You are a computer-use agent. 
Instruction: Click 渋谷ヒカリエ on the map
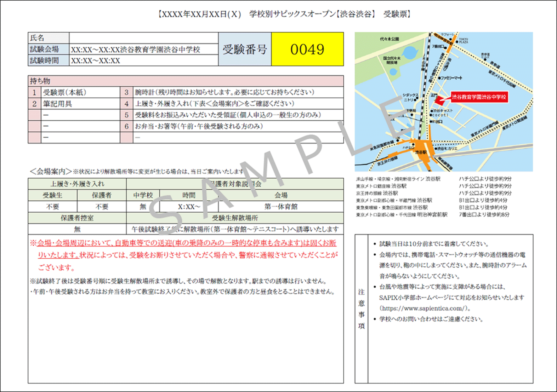click(x=447, y=149)
